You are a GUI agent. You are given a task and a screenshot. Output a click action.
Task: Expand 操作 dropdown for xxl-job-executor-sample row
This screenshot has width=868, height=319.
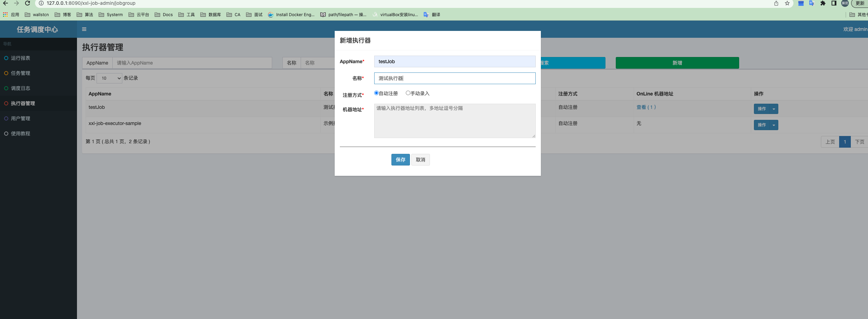[774, 125]
